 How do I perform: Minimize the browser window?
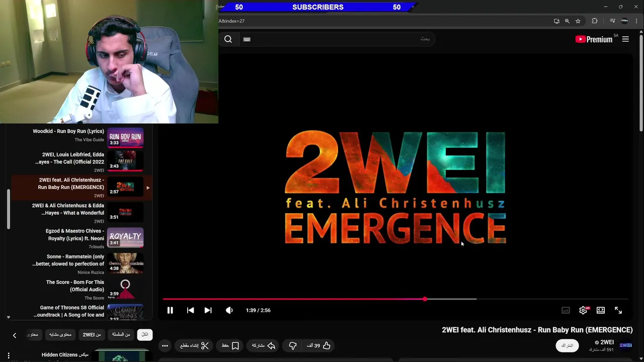point(606,7)
